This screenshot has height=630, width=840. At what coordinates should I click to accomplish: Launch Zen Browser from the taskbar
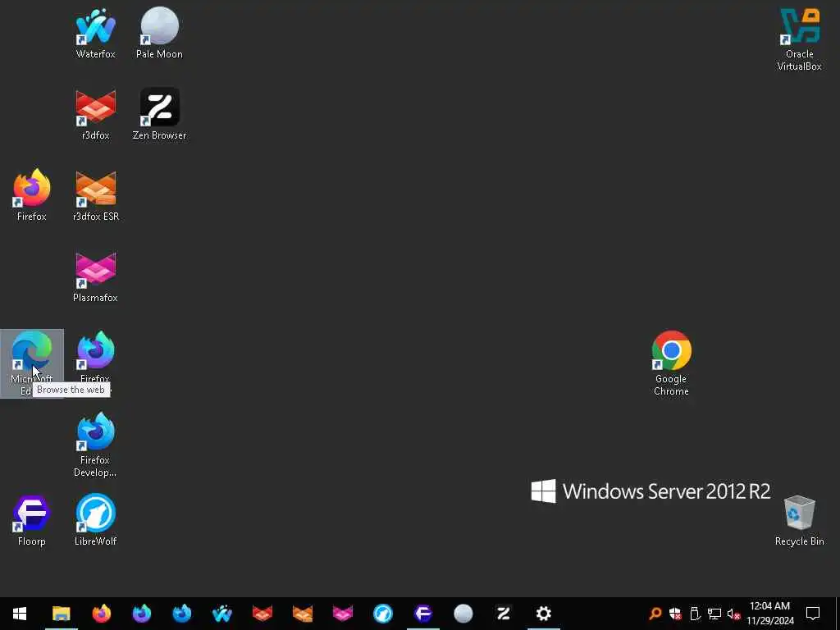pos(503,614)
